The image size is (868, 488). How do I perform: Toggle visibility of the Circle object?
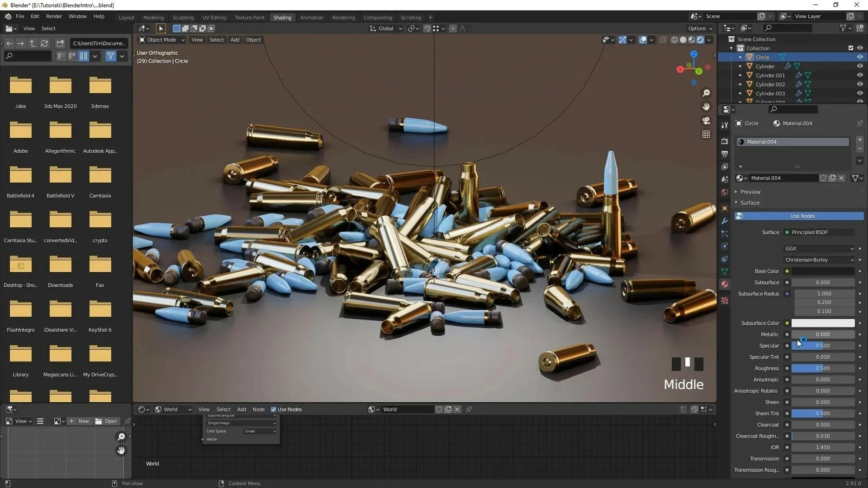tap(860, 57)
